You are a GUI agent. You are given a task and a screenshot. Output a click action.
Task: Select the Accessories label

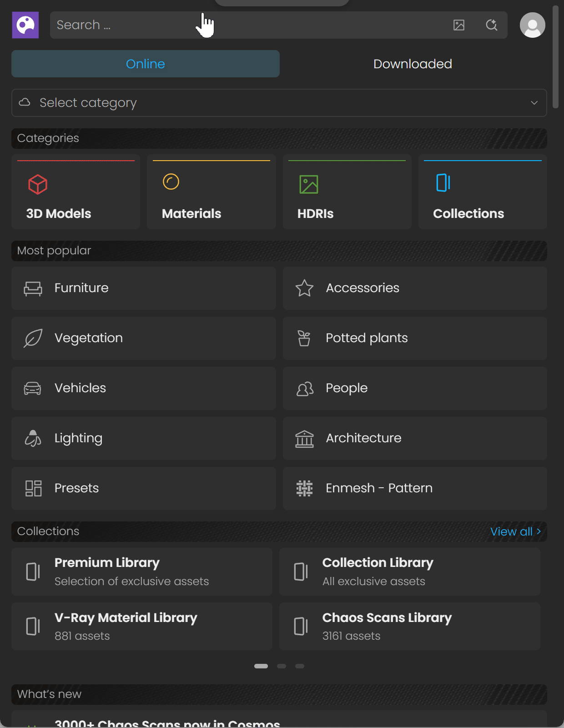pos(363,288)
